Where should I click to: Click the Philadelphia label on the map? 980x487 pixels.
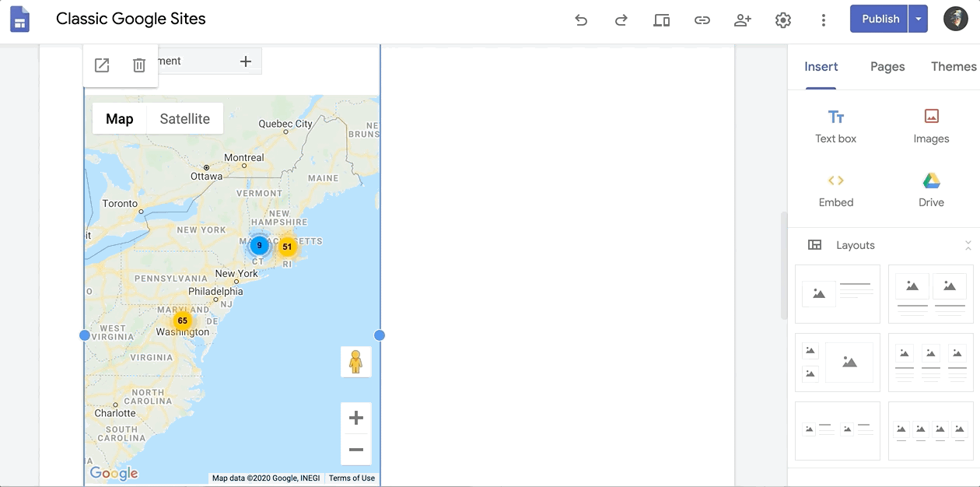(215, 292)
